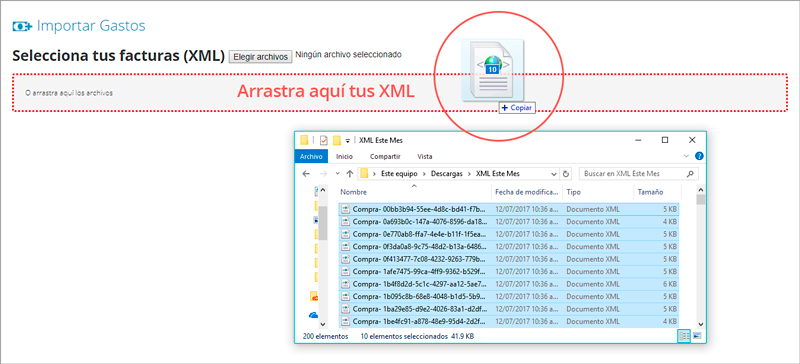Select file Compra- 0e770ab8-ffa7-4e4e-b11f-1f5ea...

coord(509,234)
